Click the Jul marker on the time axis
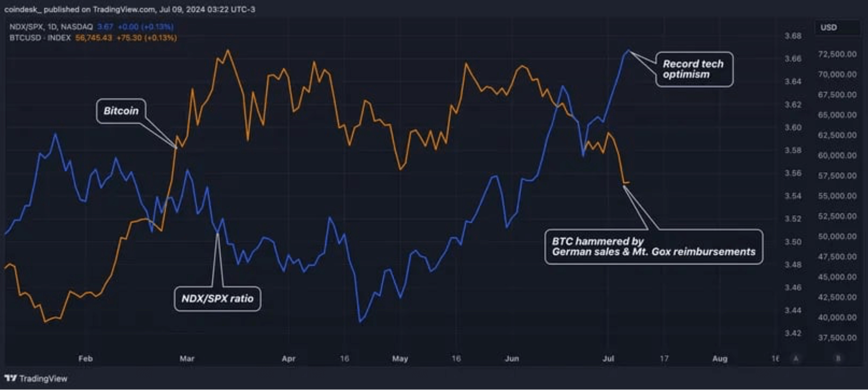Screen dimensions: 868x390 (x=608, y=359)
